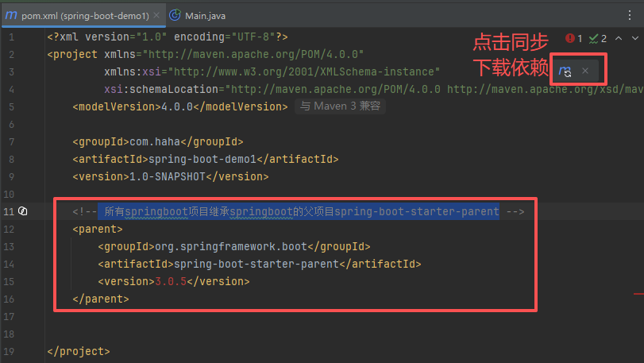Click the gutter icon on line 11
The image size is (644, 363).
(x=23, y=211)
